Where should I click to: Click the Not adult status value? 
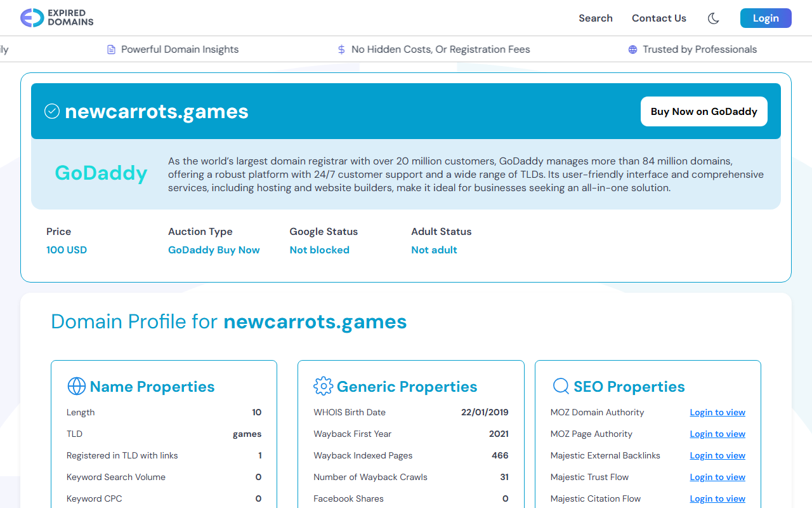click(x=434, y=250)
